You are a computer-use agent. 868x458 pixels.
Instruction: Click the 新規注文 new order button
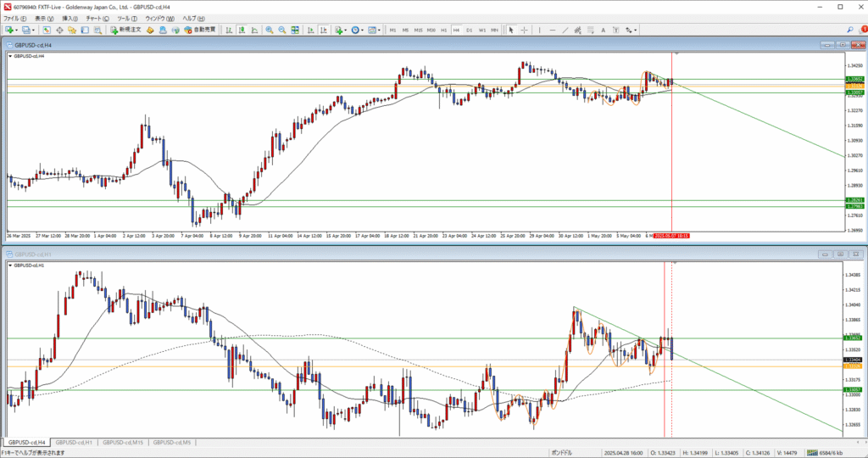pos(125,30)
